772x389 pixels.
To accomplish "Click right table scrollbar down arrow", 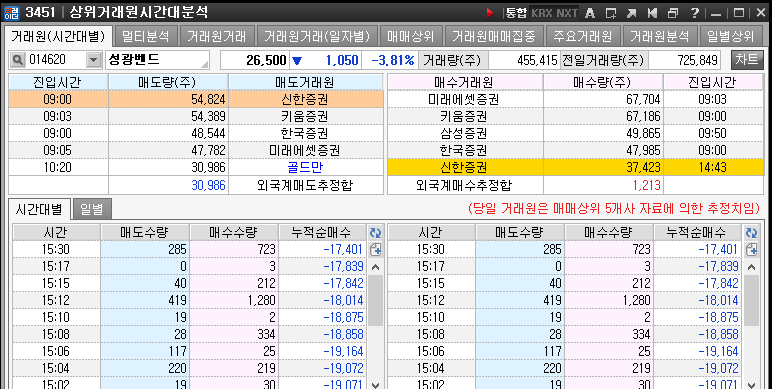I will pyautogui.click(x=751, y=385).
